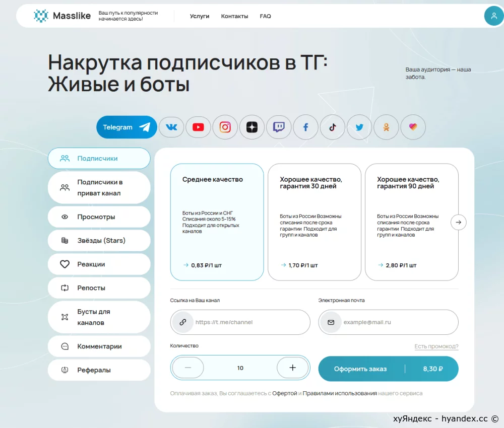504x428 pixels.
Task: Select the Twitch platform icon
Action: tap(279, 127)
